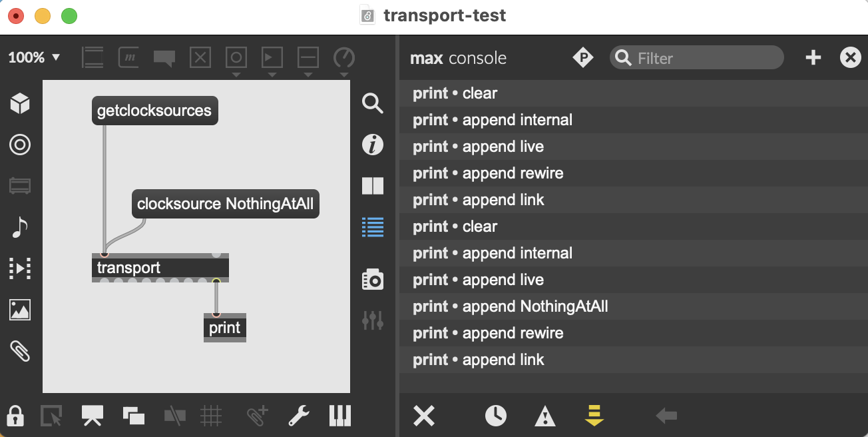Click the clocksource NothingAtAll message box
The height and width of the screenshot is (437, 868).
click(225, 204)
